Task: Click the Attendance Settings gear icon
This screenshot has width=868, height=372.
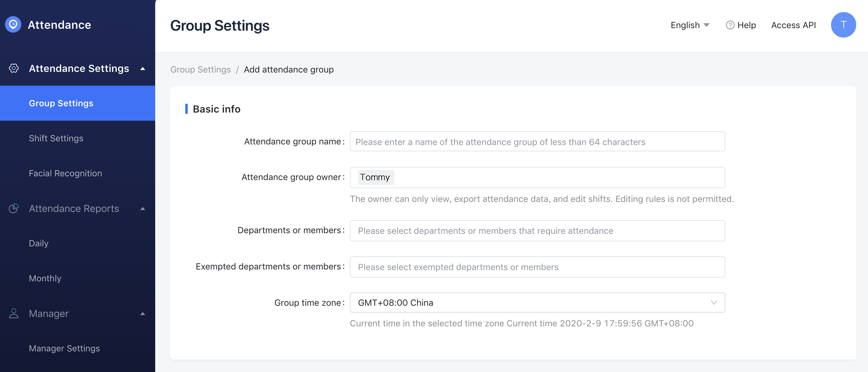Action: click(x=13, y=68)
